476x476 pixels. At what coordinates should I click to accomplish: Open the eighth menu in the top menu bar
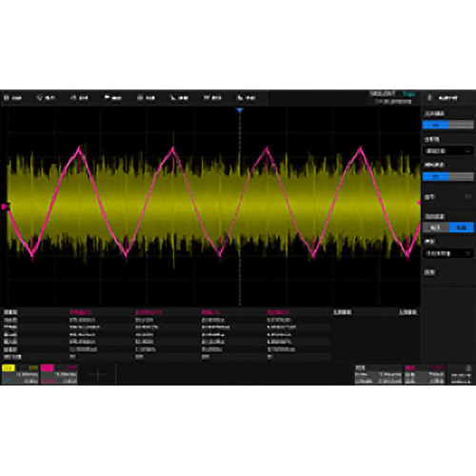(x=247, y=98)
